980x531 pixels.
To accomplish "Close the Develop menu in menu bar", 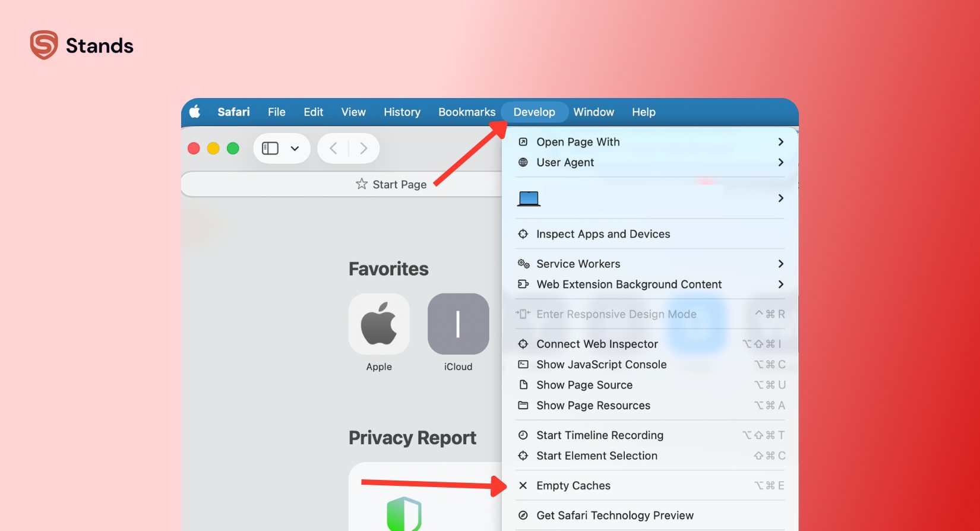I will tap(535, 112).
